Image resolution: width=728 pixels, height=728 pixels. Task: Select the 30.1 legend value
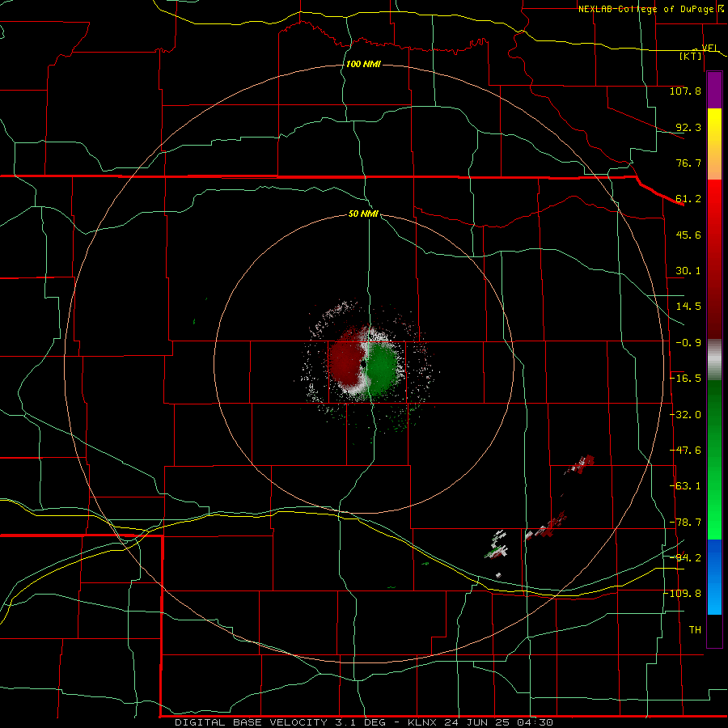click(688, 271)
